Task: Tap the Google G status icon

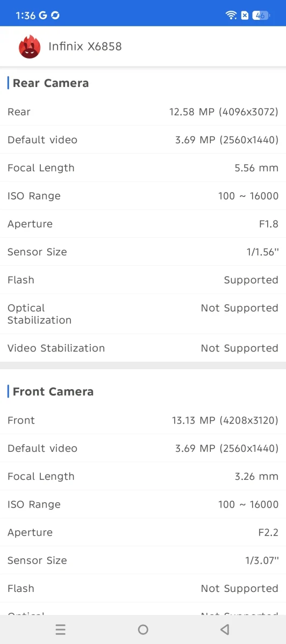Action: click(42, 15)
